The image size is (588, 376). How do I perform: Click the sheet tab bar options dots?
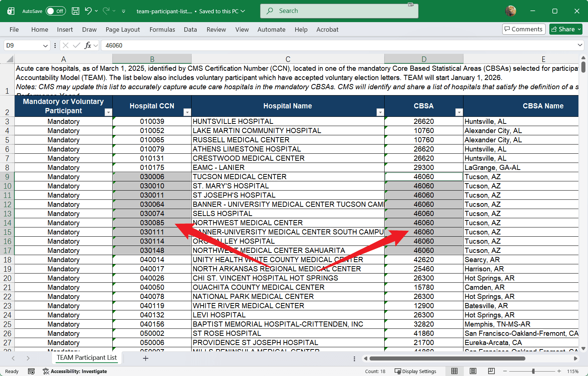[354, 359]
